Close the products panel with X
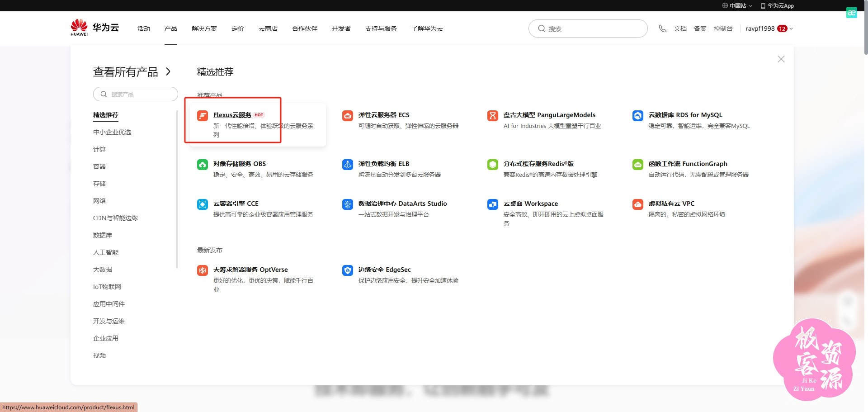This screenshot has width=868, height=412. (781, 59)
